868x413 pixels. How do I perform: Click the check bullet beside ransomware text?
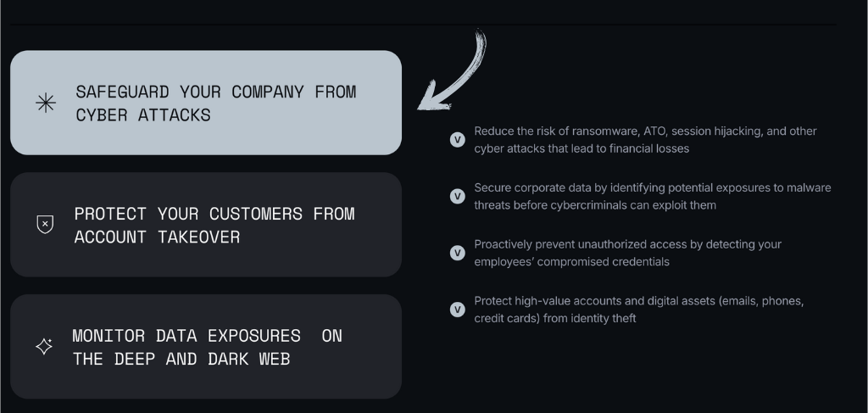[457, 140]
